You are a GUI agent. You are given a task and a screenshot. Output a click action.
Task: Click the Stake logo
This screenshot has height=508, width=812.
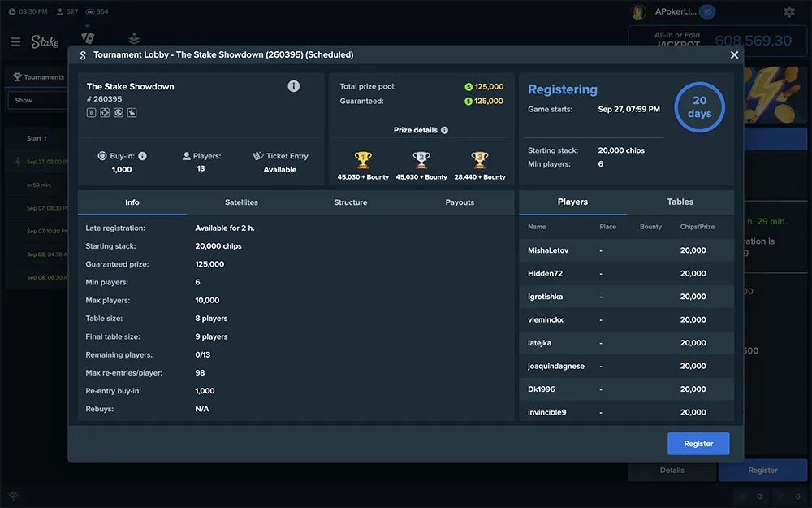point(45,41)
